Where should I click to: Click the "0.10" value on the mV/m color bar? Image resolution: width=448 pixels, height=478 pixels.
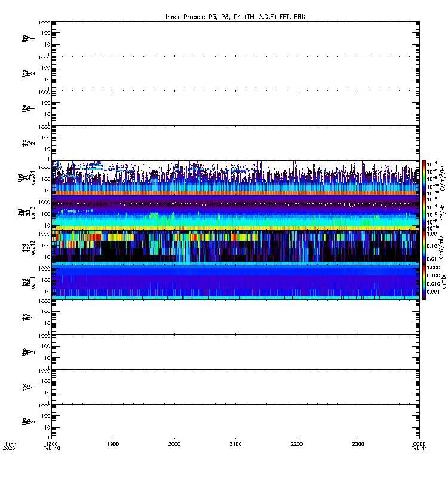coord(432,246)
